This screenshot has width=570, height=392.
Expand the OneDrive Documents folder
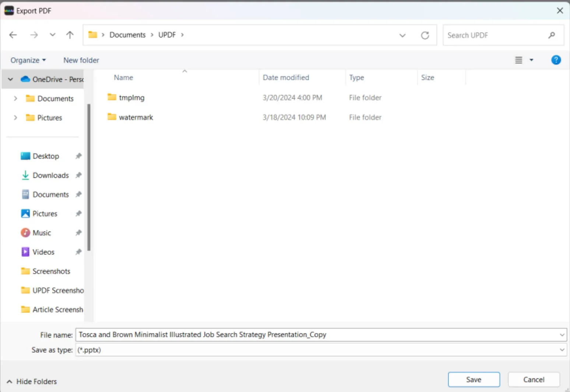click(x=15, y=98)
